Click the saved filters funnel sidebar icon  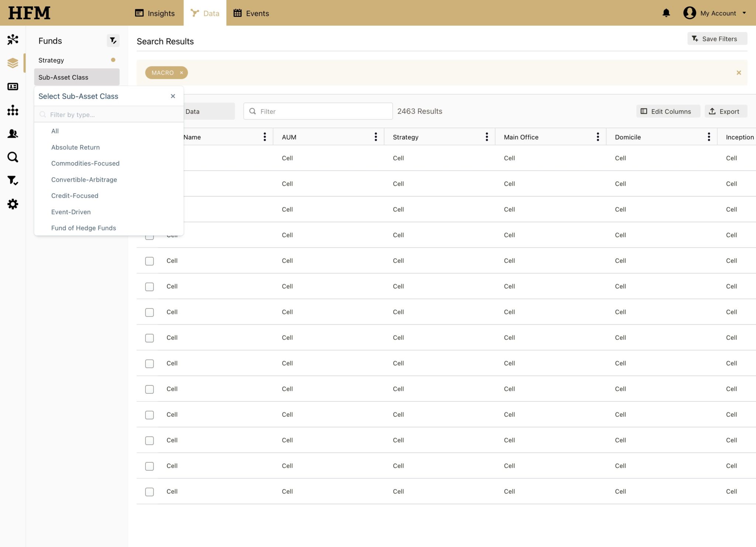coord(13,181)
